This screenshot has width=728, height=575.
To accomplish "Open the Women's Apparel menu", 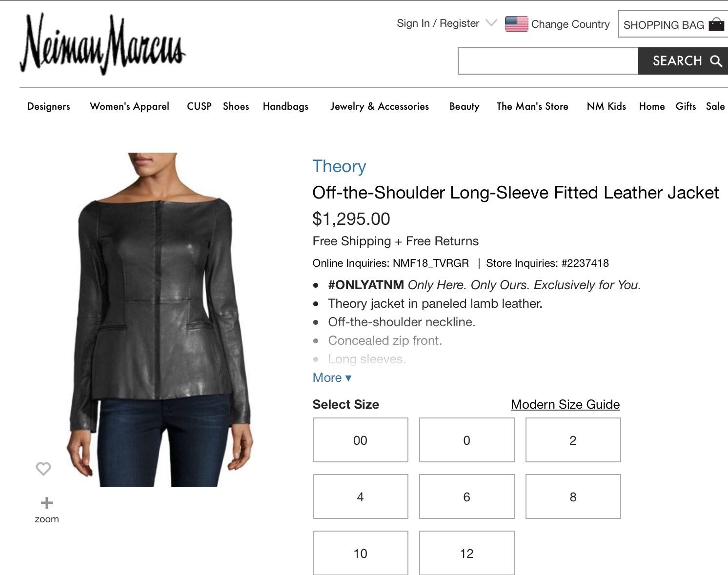I will [129, 106].
